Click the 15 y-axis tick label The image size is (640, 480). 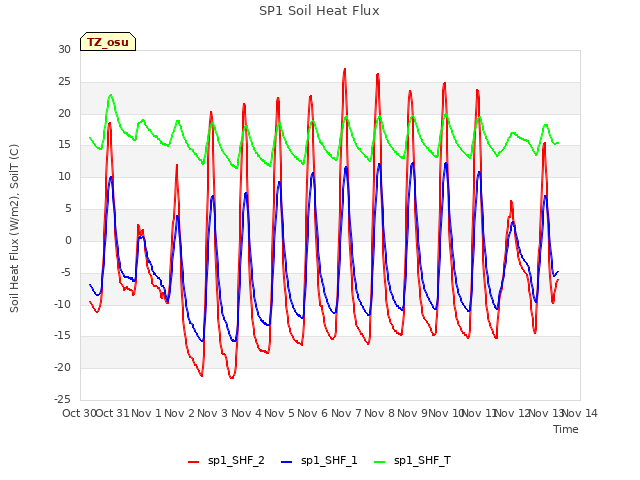tap(64, 144)
